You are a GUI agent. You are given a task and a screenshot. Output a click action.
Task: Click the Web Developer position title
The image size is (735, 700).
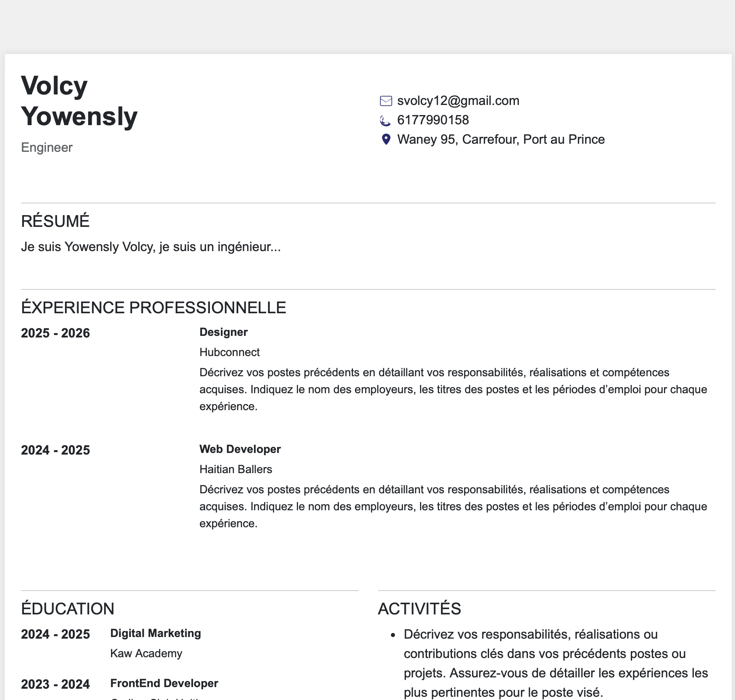[x=240, y=449]
